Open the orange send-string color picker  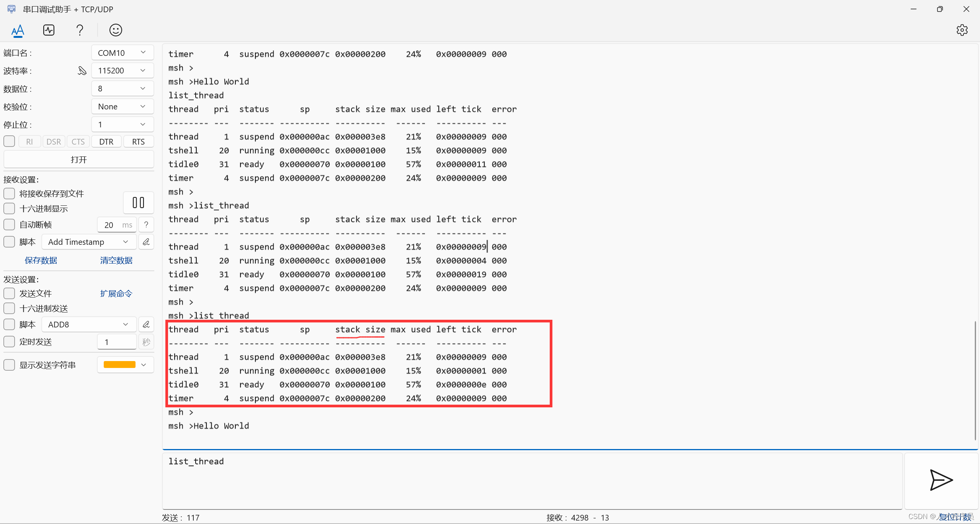pos(125,365)
